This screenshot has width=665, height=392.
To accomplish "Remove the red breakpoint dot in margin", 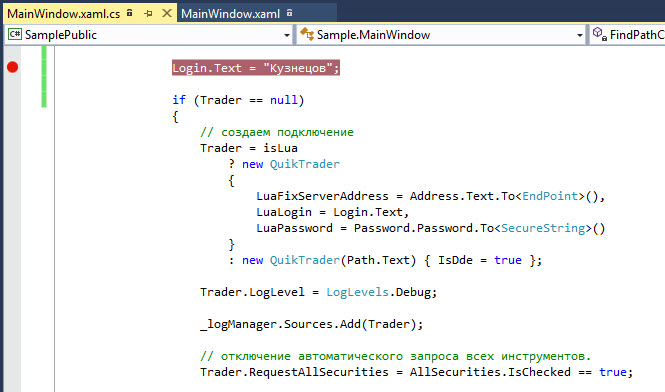I will pos(12,67).
